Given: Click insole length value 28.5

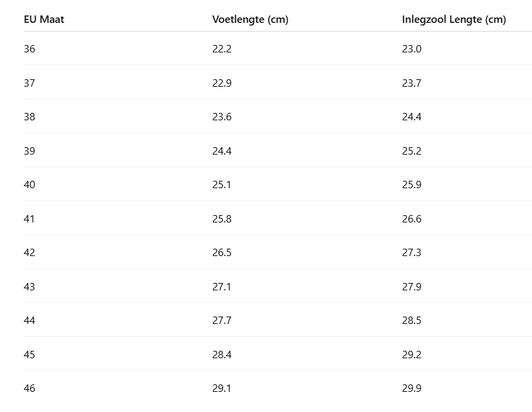Looking at the screenshot, I should coord(412,321).
